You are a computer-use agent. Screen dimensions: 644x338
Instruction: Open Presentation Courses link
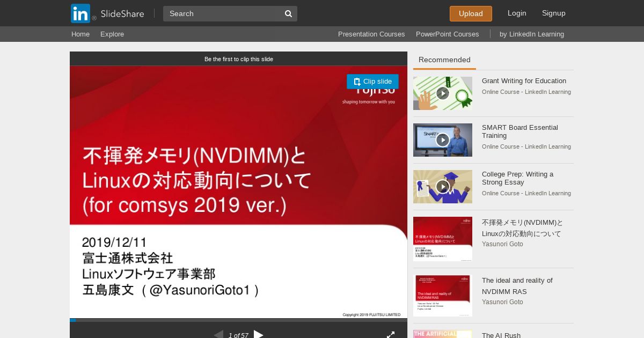point(371,34)
